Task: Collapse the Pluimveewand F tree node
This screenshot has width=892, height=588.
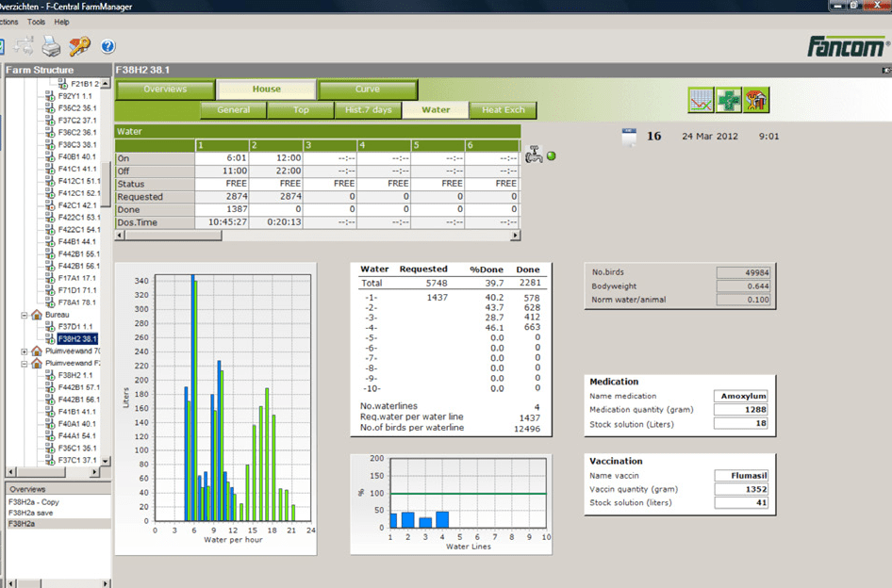Action: [x=25, y=363]
